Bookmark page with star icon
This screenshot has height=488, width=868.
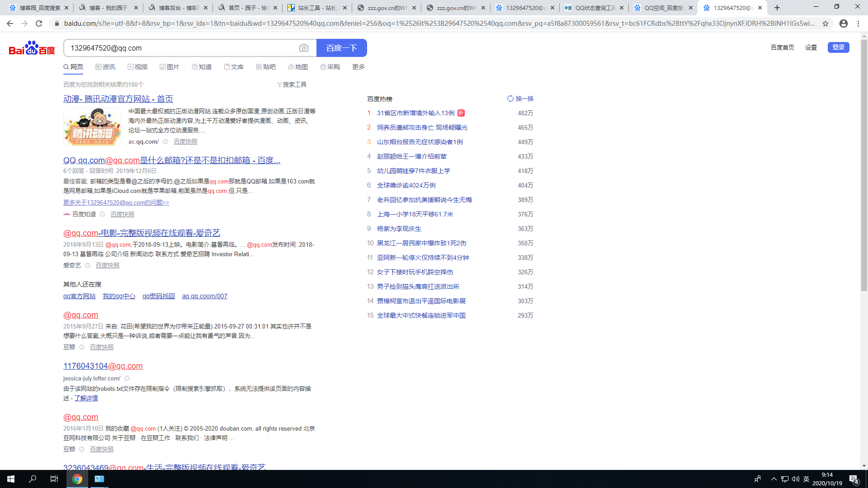pos(826,23)
